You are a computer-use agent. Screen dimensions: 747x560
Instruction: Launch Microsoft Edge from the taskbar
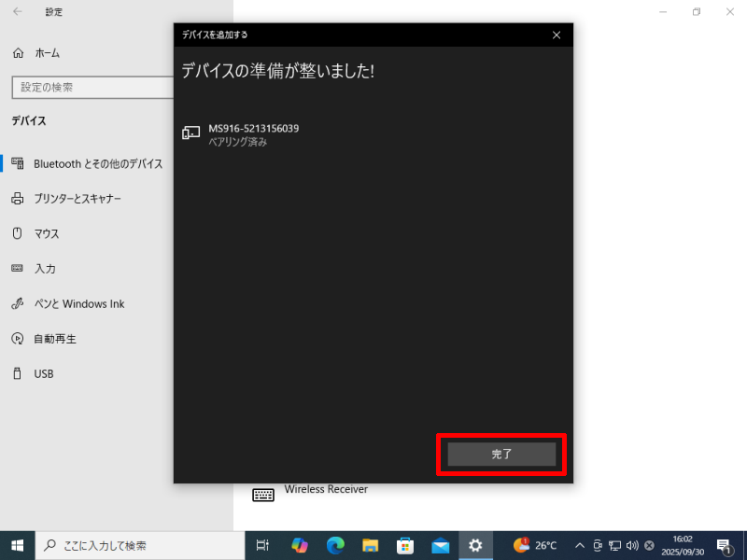coord(335,545)
